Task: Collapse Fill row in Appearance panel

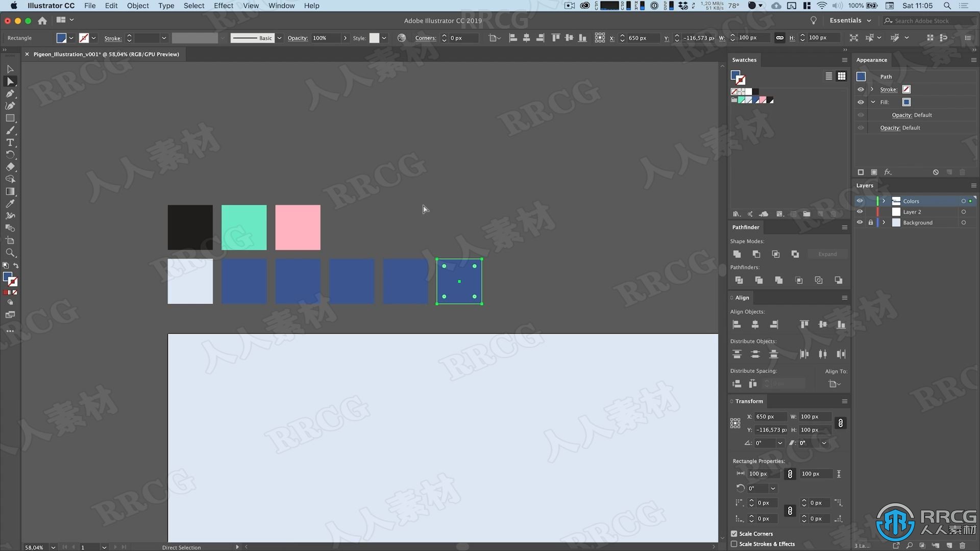Action: point(873,102)
